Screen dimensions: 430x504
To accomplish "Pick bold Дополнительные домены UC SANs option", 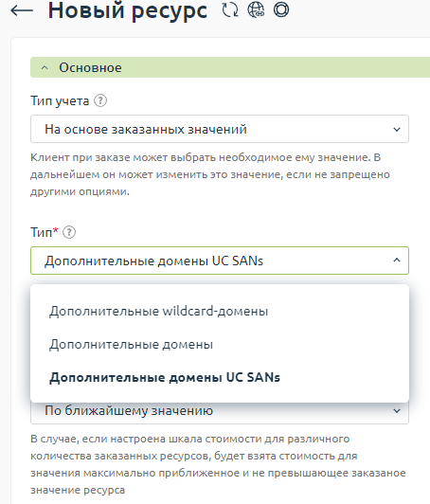I will coord(165,377).
